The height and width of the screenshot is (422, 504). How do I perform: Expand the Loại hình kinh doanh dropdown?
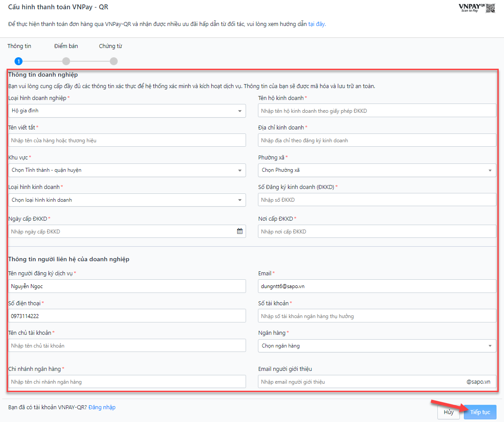click(127, 200)
